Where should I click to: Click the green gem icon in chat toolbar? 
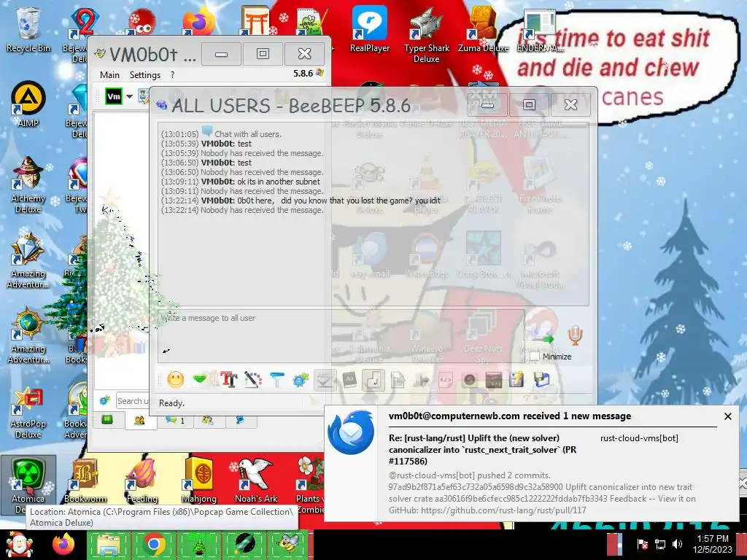200,379
